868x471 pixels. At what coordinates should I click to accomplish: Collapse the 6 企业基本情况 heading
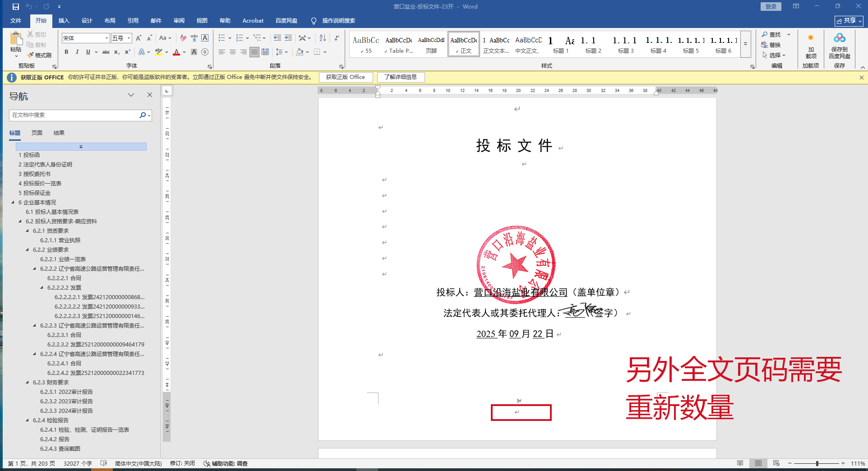pos(13,203)
